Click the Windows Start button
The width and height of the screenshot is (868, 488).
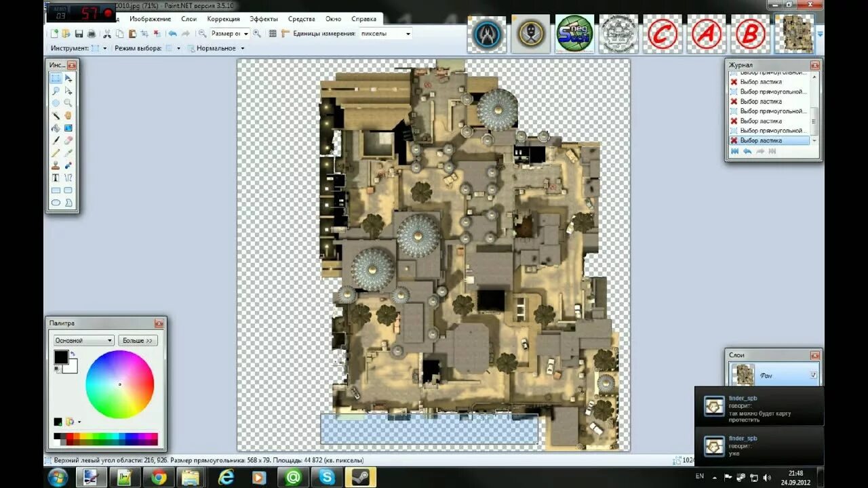click(x=58, y=477)
